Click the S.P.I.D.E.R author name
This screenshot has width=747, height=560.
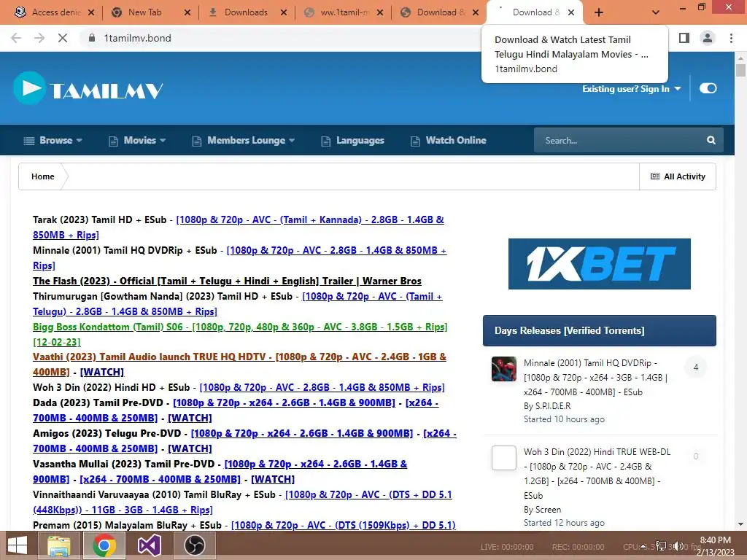tap(552, 405)
